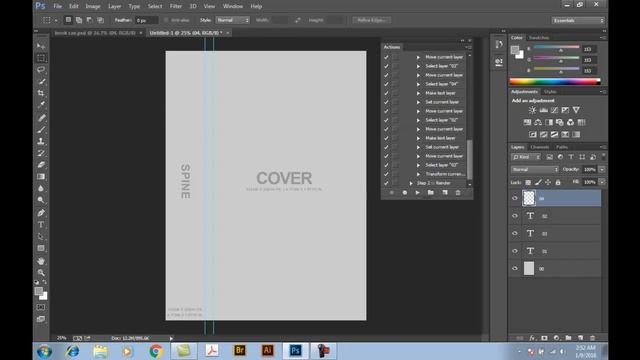The image size is (640, 360).
Task: Toggle checkmark for Step 2 Render action
Action: point(386,183)
